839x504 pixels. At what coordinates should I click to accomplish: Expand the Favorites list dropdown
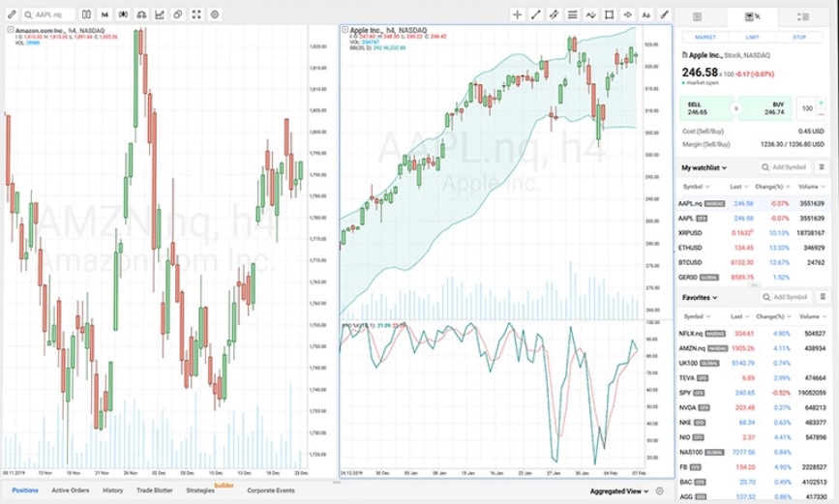[x=700, y=298]
